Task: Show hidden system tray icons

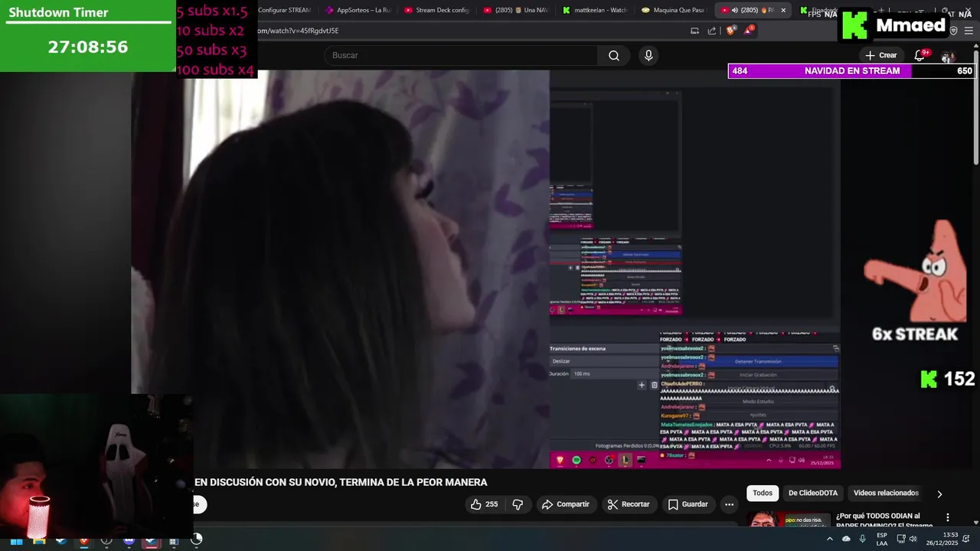Action: pos(829,539)
